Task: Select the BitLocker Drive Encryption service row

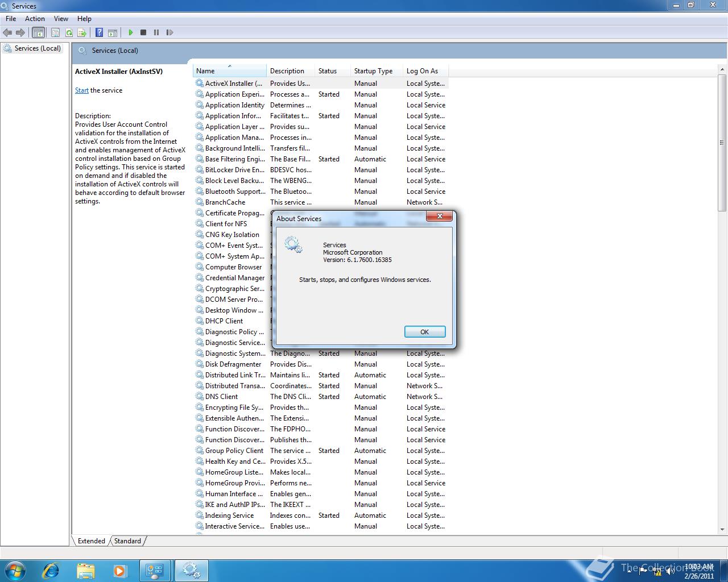Action: click(321, 170)
